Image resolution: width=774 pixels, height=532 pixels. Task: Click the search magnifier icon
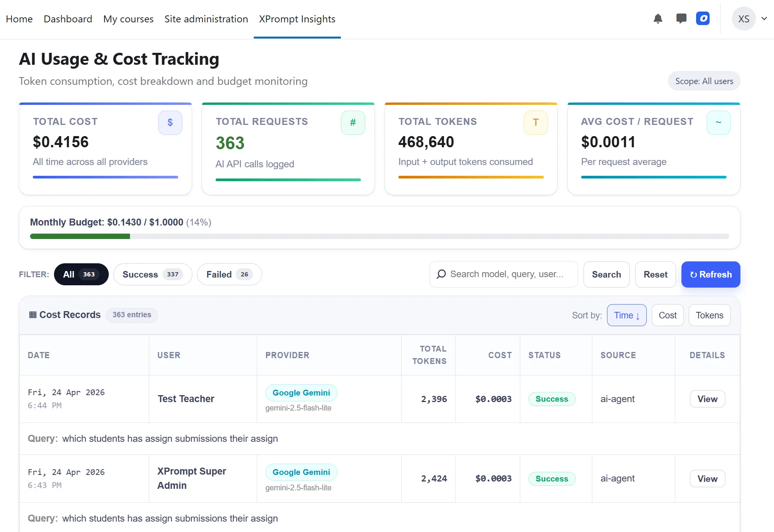(441, 274)
